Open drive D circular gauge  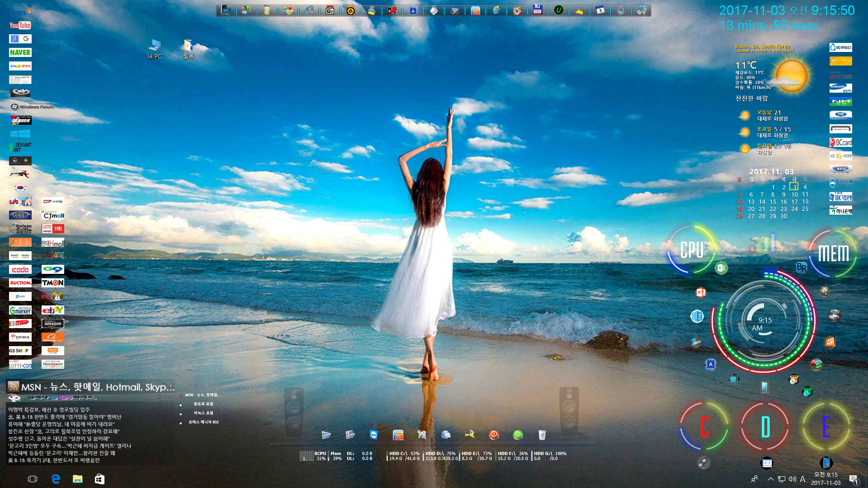765,427
